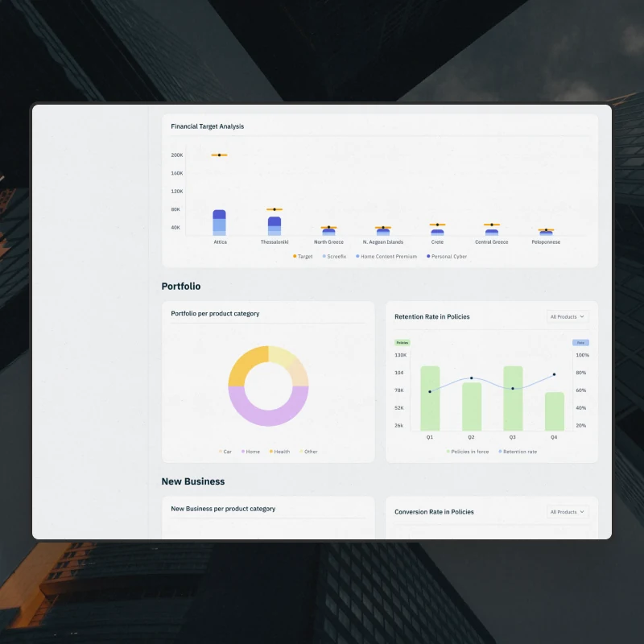Click the North Greece axis label
The image size is (644, 644).
(x=328, y=242)
